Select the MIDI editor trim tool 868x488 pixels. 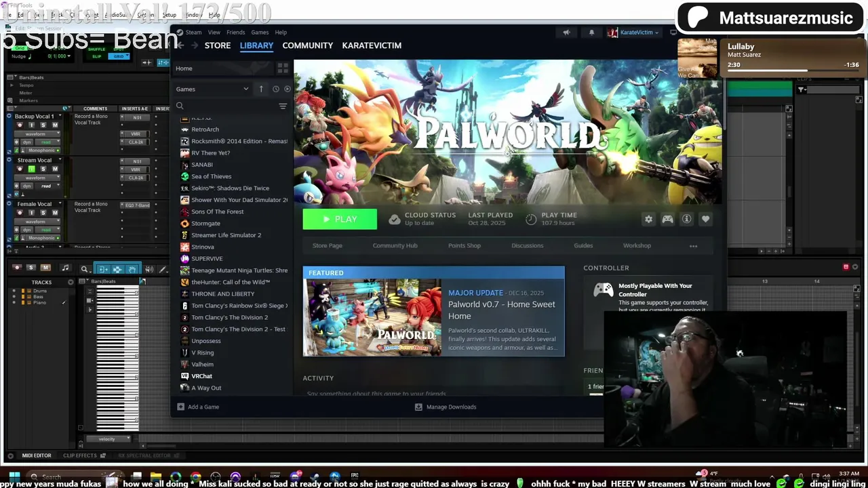(102, 269)
